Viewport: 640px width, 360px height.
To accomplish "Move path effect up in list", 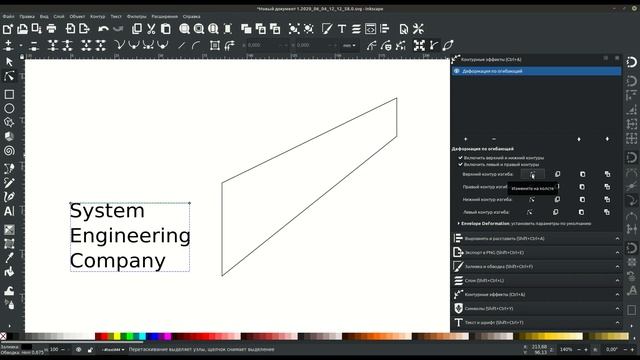I will [x=579, y=139].
